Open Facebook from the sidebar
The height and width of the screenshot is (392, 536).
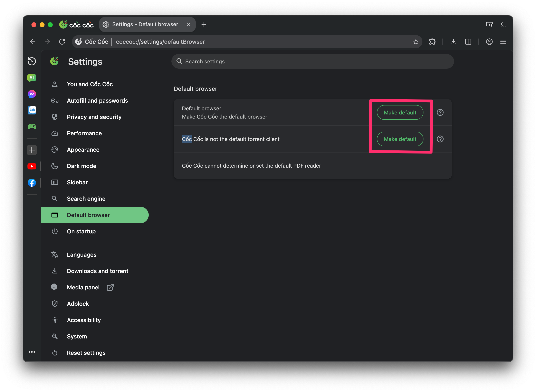32,183
